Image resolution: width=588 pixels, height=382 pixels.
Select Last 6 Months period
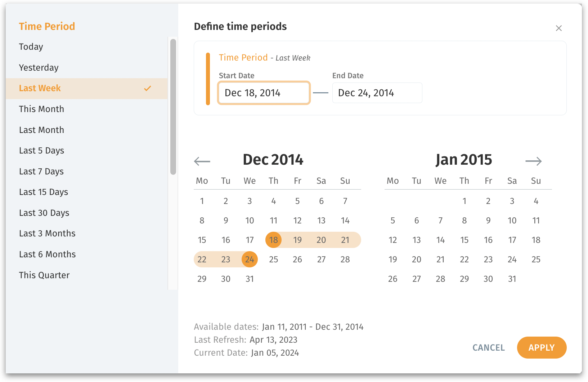tap(47, 254)
